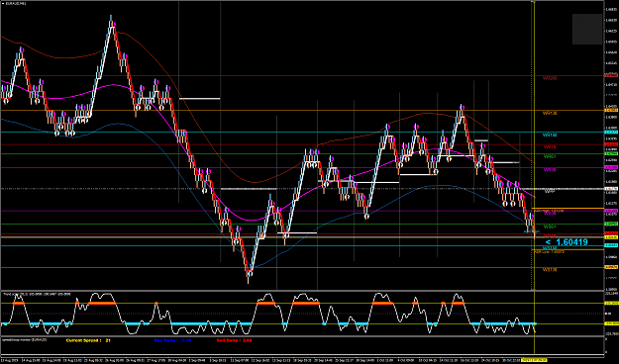This screenshot has width=619, height=364.
Task: Select the cyan W4 100 level label
Action: (550, 135)
